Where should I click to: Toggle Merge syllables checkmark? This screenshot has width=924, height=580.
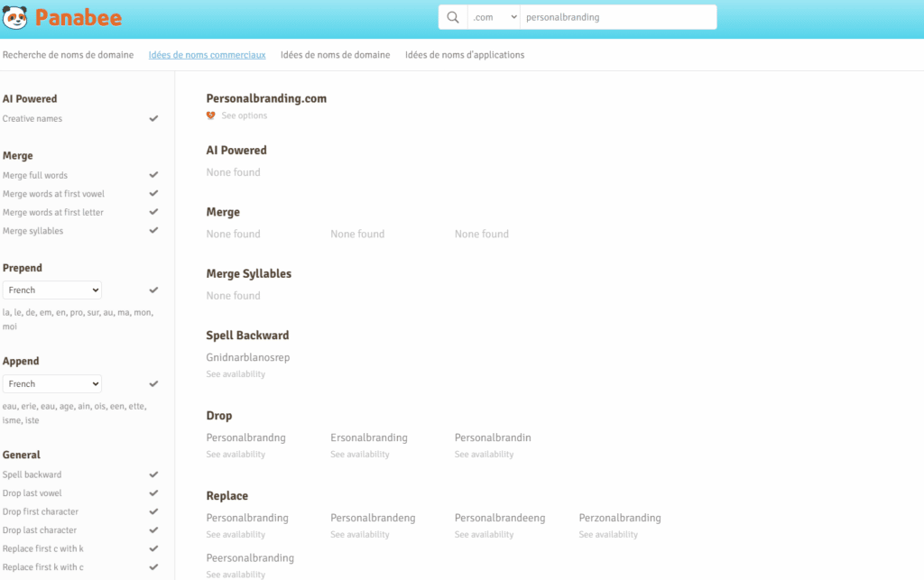pos(153,231)
